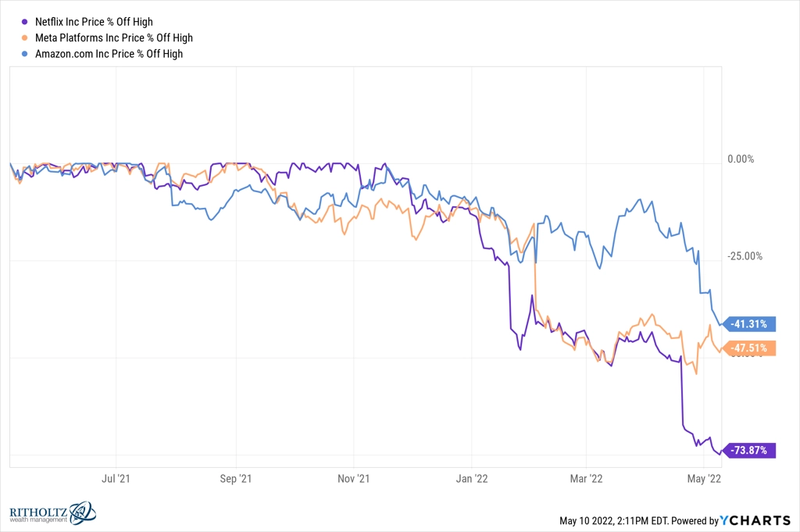Image resolution: width=800 pixels, height=532 pixels.
Task: Click the May '22 axis label
Action: (x=704, y=478)
